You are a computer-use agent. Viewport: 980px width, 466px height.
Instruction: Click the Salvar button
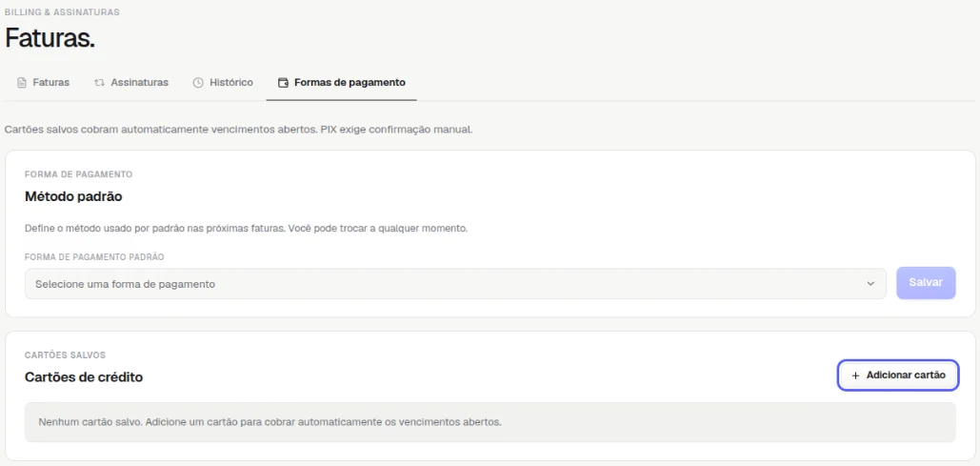pos(926,283)
